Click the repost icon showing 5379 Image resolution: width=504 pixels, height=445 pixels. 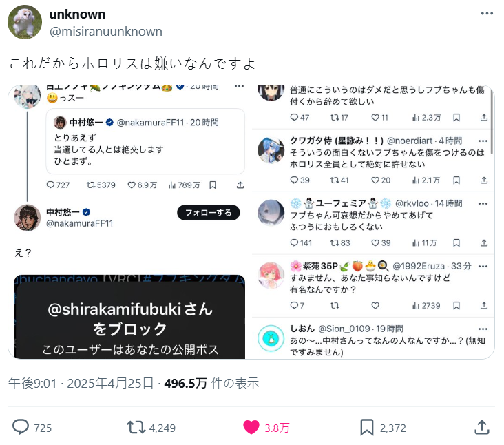[91, 185]
